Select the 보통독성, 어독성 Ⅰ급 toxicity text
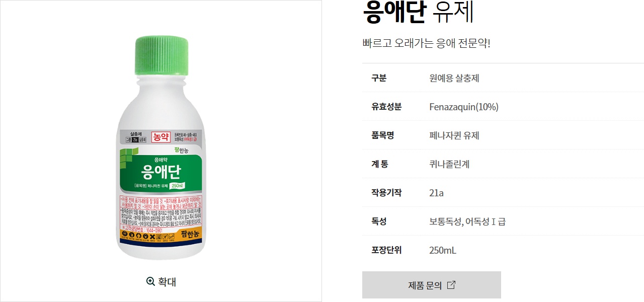 467,221
